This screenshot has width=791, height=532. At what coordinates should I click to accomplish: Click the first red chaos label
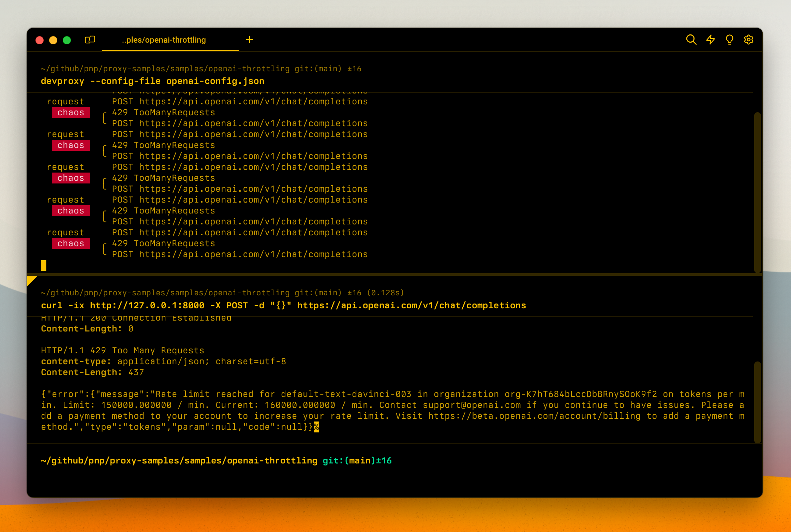coord(71,113)
